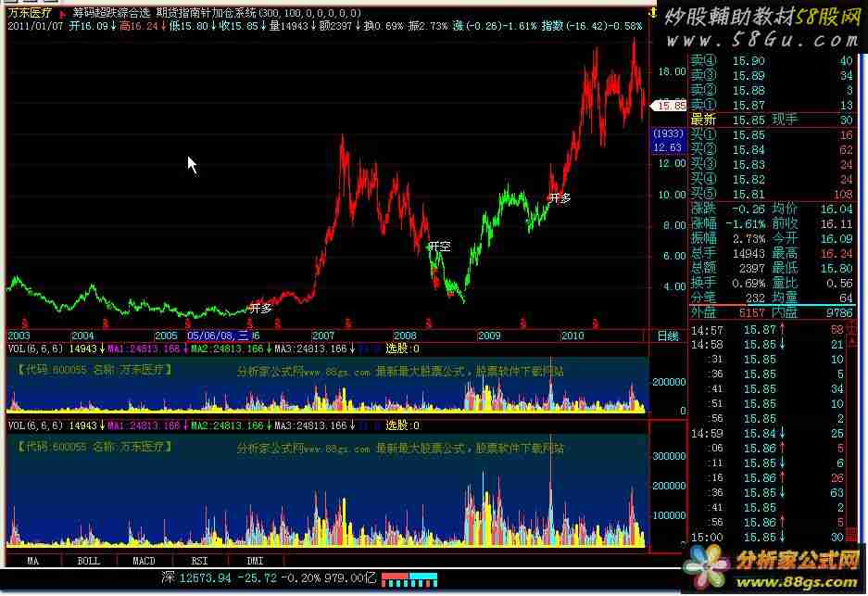Click the red event icon above 2003
This screenshot has height=596, width=868.
[24, 323]
